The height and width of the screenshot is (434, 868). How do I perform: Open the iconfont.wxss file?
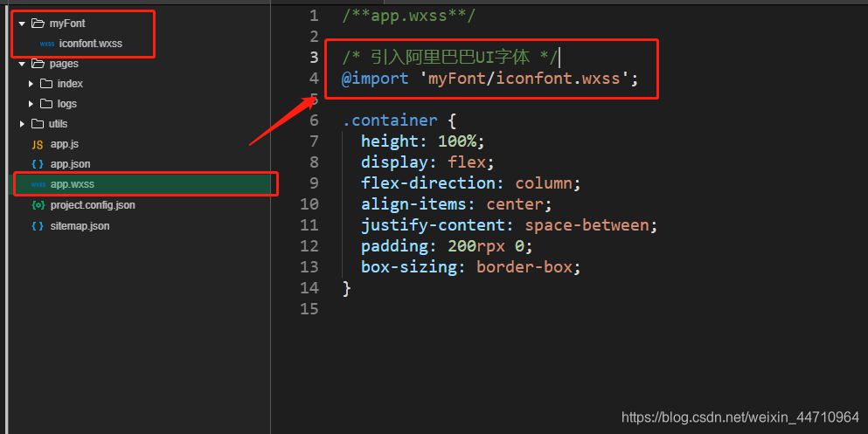click(91, 43)
